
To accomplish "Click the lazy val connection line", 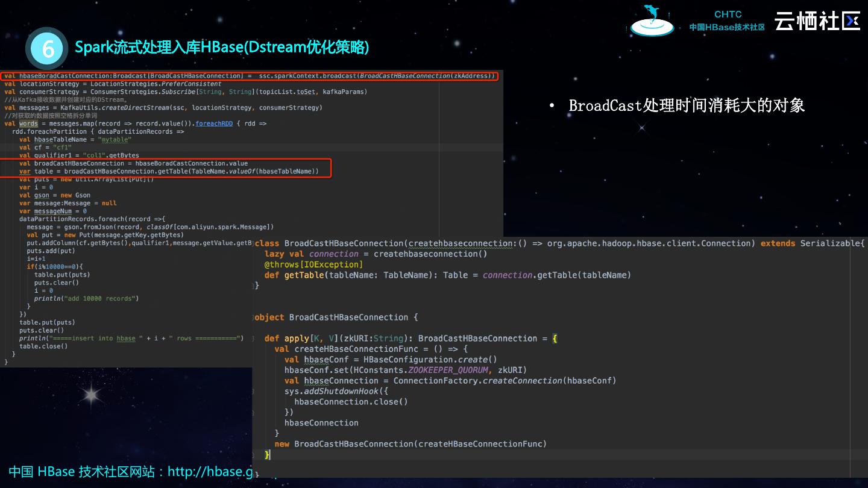I will coord(376,254).
